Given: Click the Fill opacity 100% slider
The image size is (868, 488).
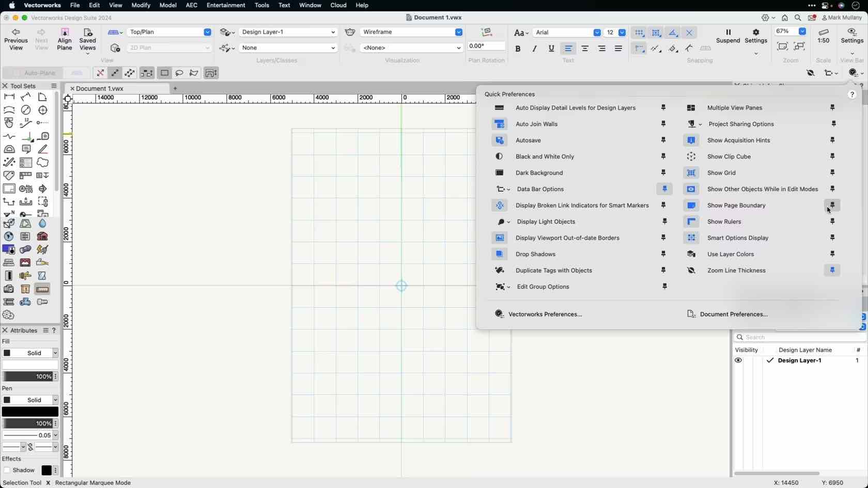Looking at the screenshot, I should tap(27, 377).
